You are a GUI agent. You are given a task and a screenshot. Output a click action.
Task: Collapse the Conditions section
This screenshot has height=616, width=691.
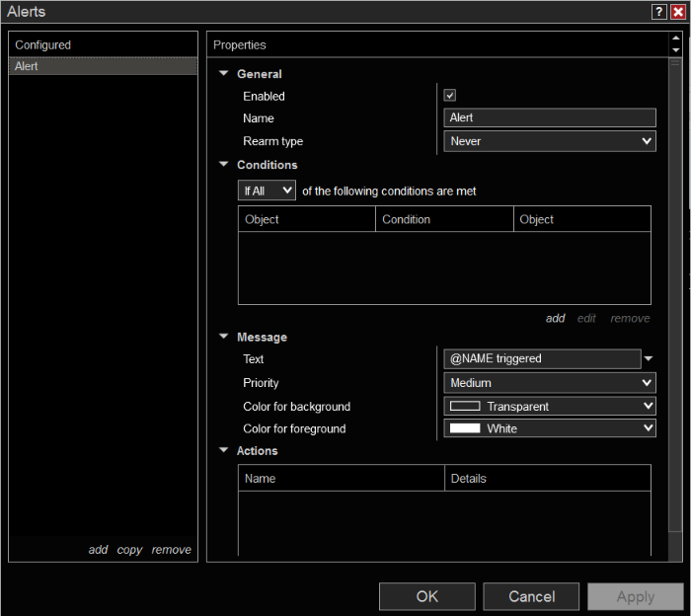(x=224, y=164)
